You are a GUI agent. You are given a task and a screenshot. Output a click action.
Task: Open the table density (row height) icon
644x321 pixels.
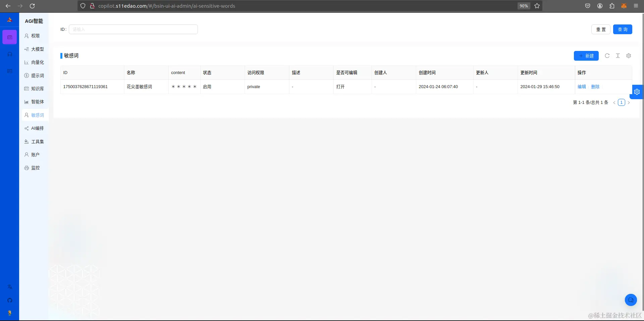[618, 56]
